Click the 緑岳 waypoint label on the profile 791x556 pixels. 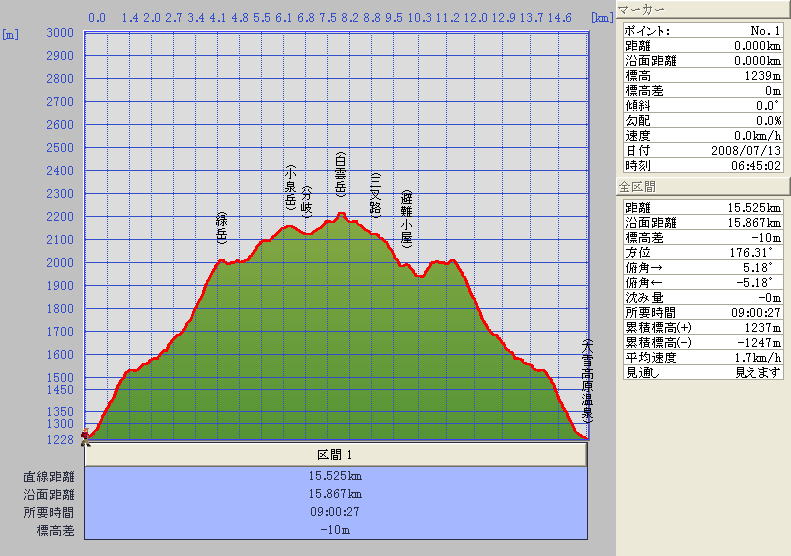click(221, 228)
